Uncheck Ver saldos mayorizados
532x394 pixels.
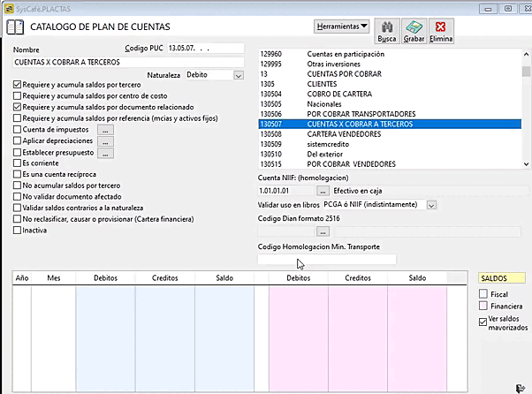(x=483, y=322)
